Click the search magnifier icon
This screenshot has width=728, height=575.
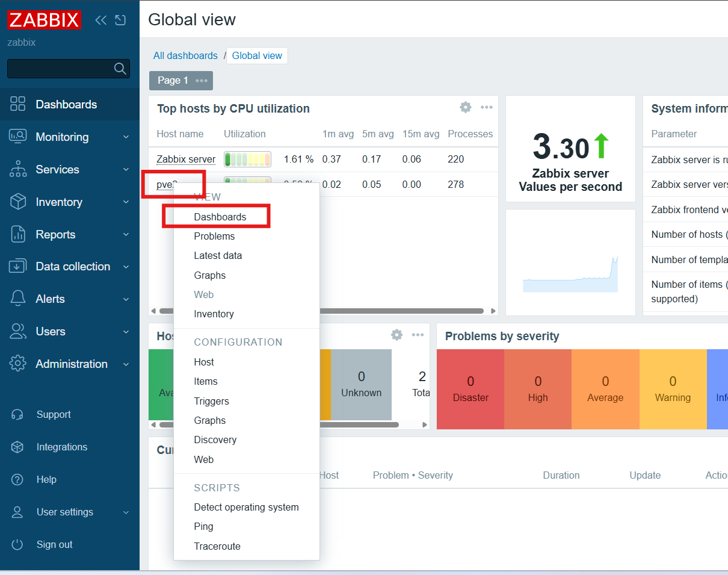tap(120, 69)
